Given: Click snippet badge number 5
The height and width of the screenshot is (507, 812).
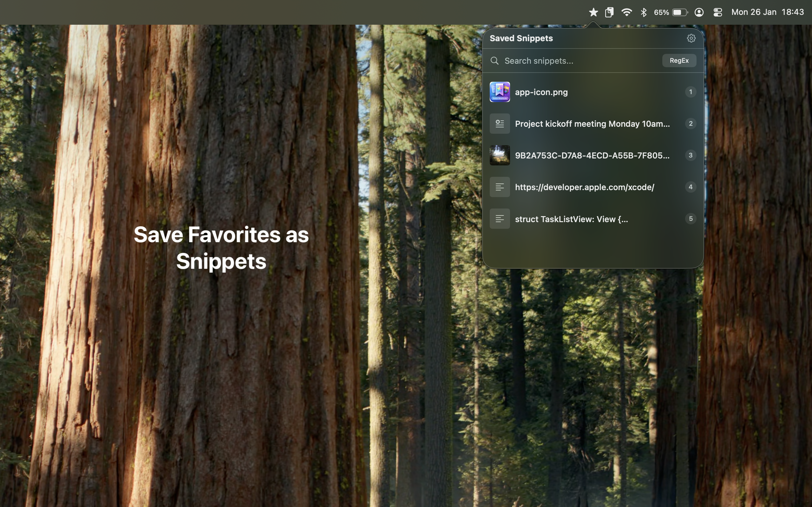Looking at the screenshot, I should [691, 219].
